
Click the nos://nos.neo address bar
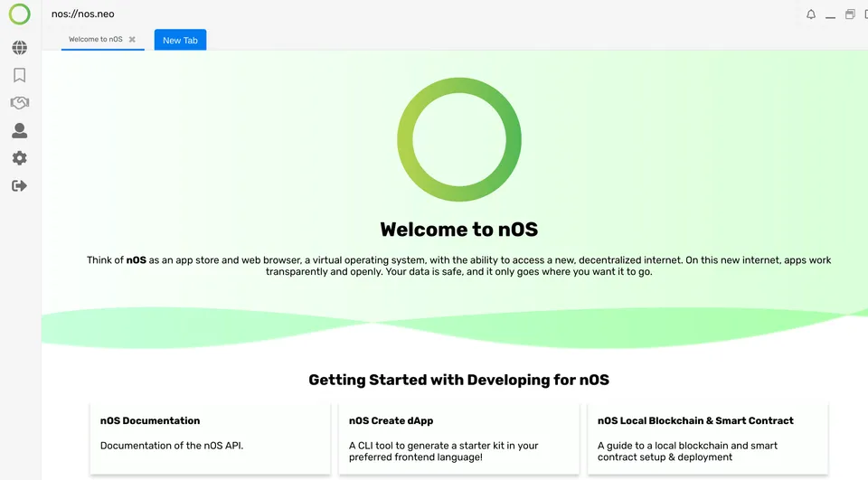tap(83, 14)
